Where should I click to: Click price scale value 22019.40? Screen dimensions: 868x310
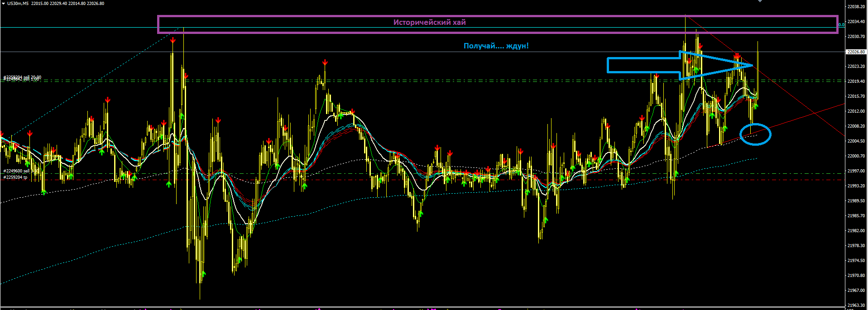pos(856,81)
